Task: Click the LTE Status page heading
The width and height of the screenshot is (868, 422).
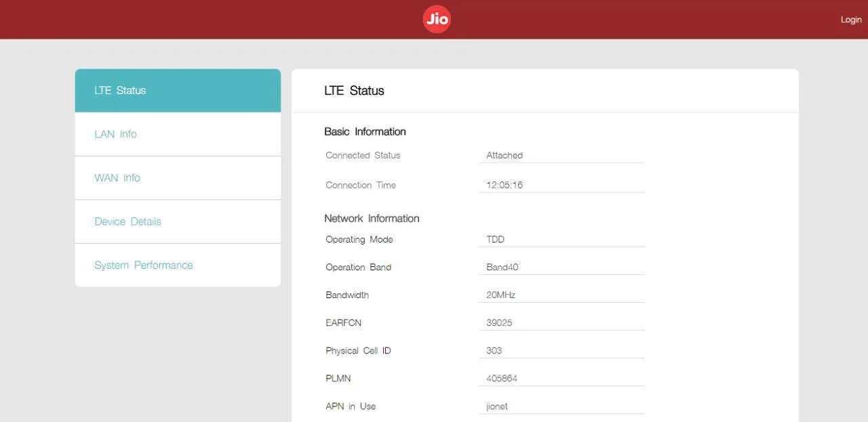Action: point(354,90)
